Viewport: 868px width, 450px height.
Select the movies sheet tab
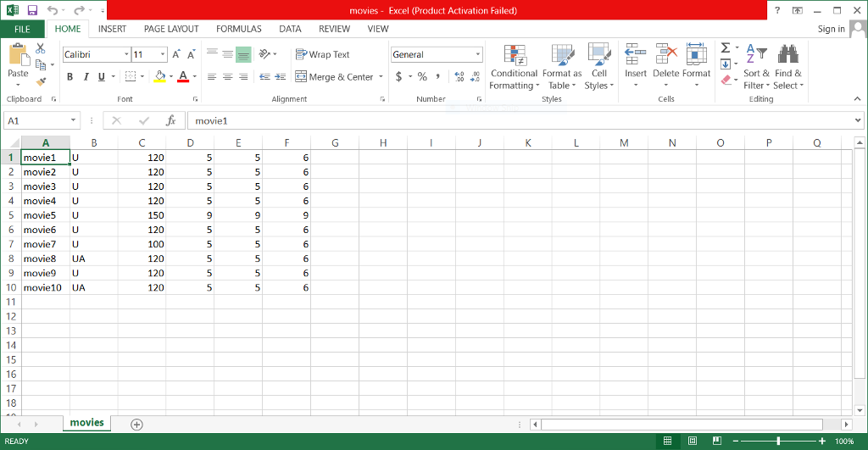pos(87,423)
